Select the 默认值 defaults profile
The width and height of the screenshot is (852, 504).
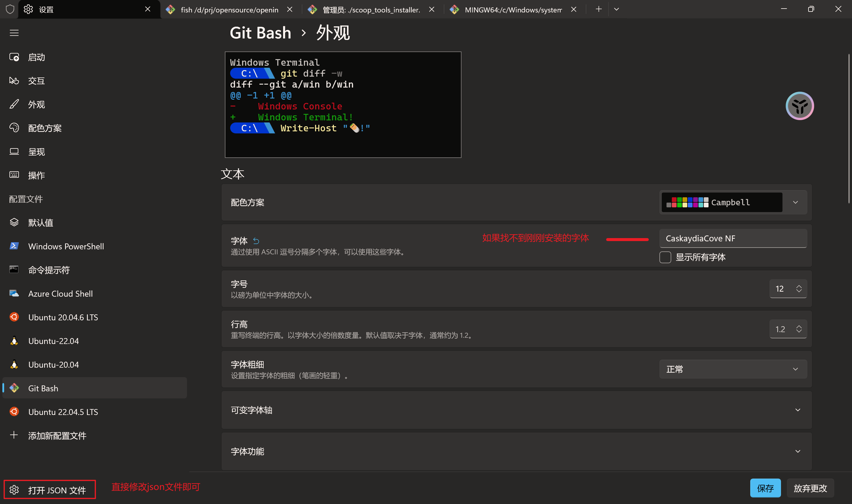click(95, 222)
